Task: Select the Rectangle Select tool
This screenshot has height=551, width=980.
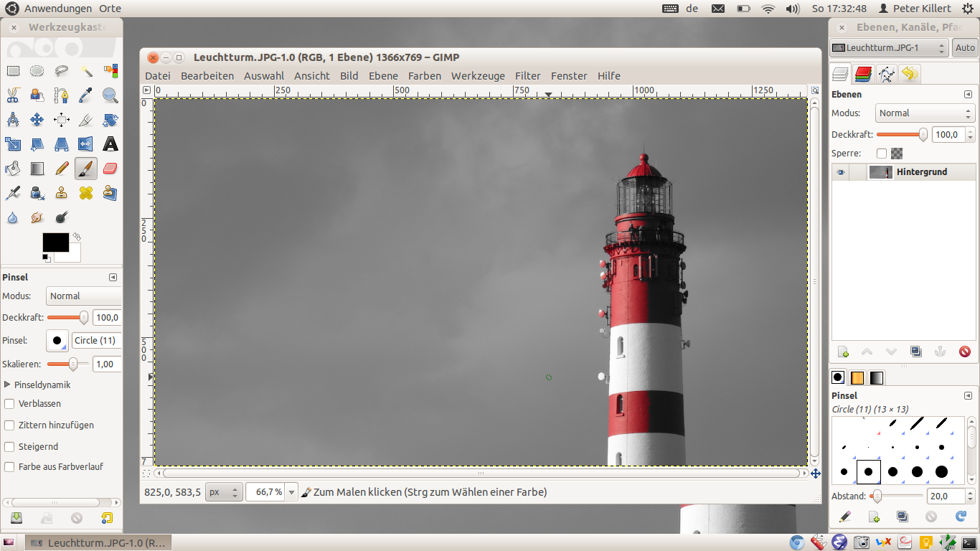Action: (x=13, y=71)
